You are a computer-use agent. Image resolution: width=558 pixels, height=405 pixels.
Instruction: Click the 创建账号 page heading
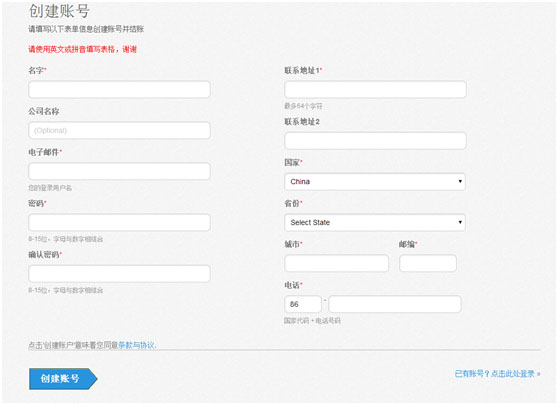coord(59,11)
